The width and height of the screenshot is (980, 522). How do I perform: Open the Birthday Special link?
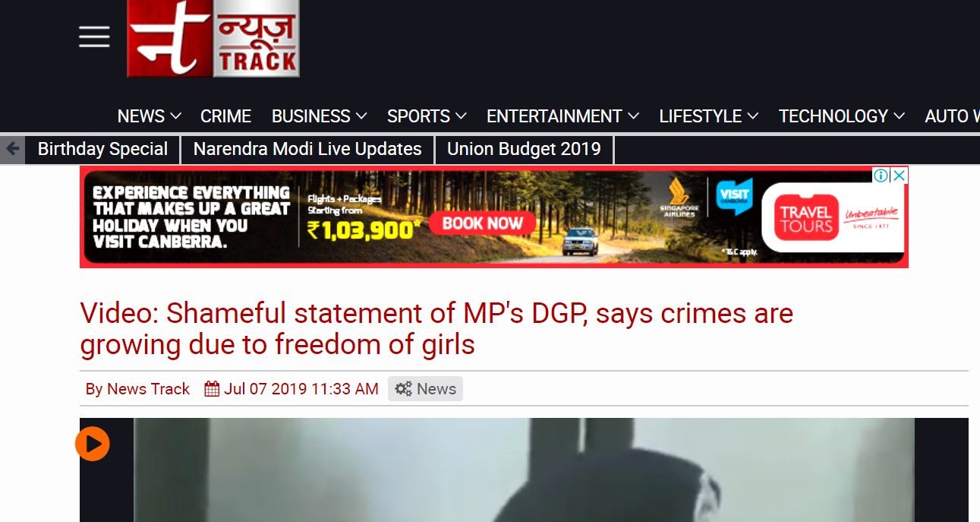point(102,149)
